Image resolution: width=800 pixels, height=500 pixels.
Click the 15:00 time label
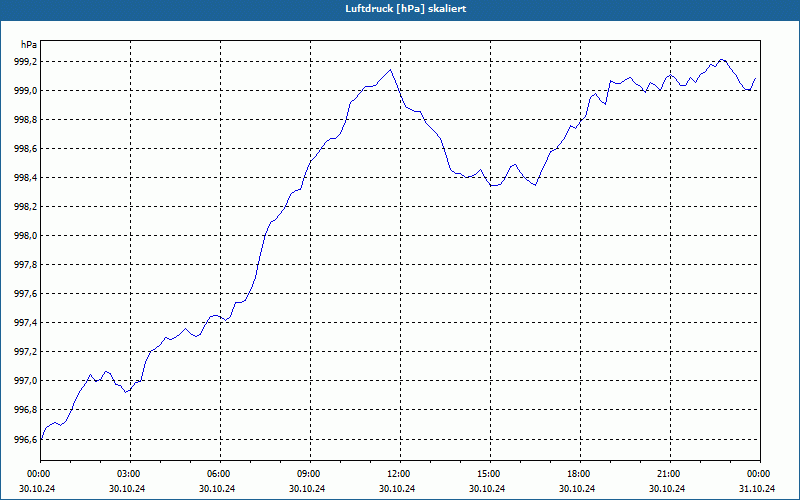[x=490, y=474]
